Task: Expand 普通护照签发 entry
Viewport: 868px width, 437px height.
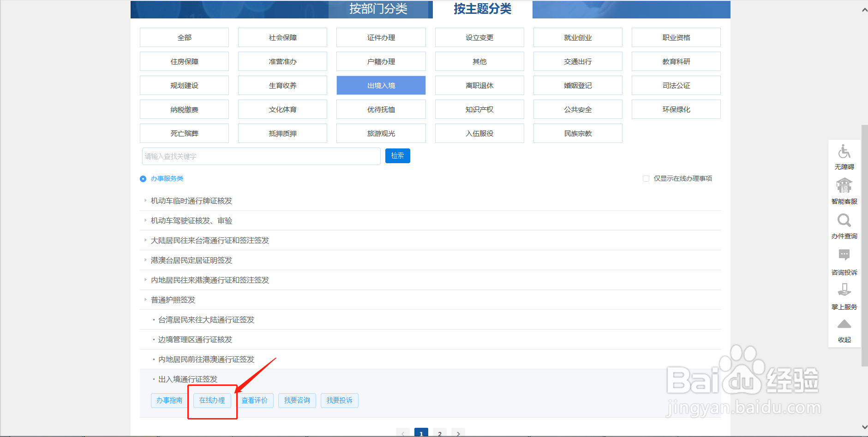Action: [173, 299]
